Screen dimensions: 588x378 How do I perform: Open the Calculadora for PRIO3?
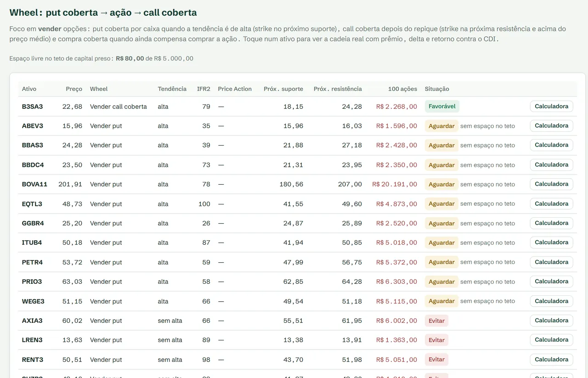(551, 282)
